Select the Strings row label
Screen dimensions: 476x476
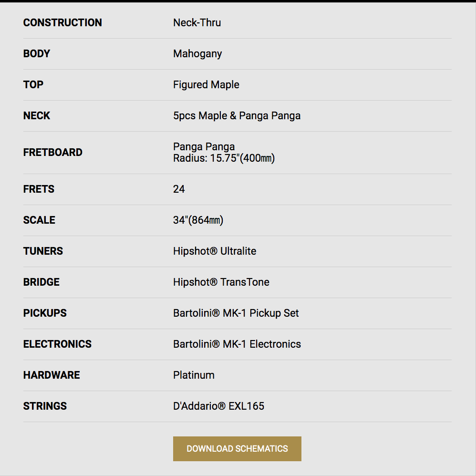[x=45, y=406]
